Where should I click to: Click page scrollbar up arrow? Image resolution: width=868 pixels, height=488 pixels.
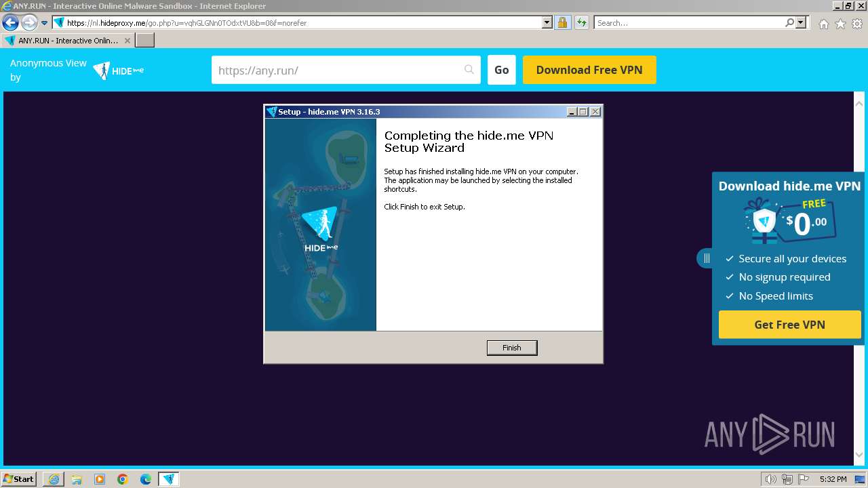(x=859, y=103)
